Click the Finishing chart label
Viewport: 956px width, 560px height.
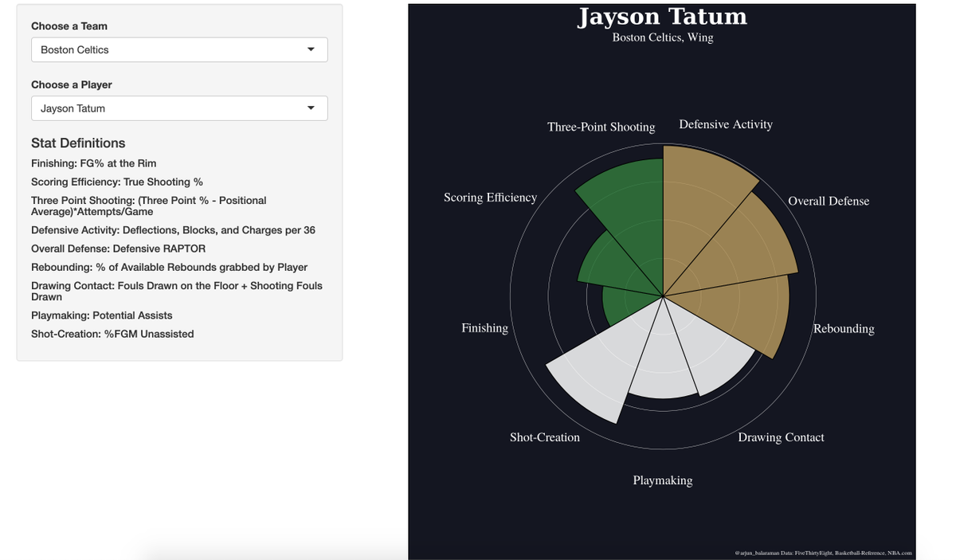pos(484,328)
